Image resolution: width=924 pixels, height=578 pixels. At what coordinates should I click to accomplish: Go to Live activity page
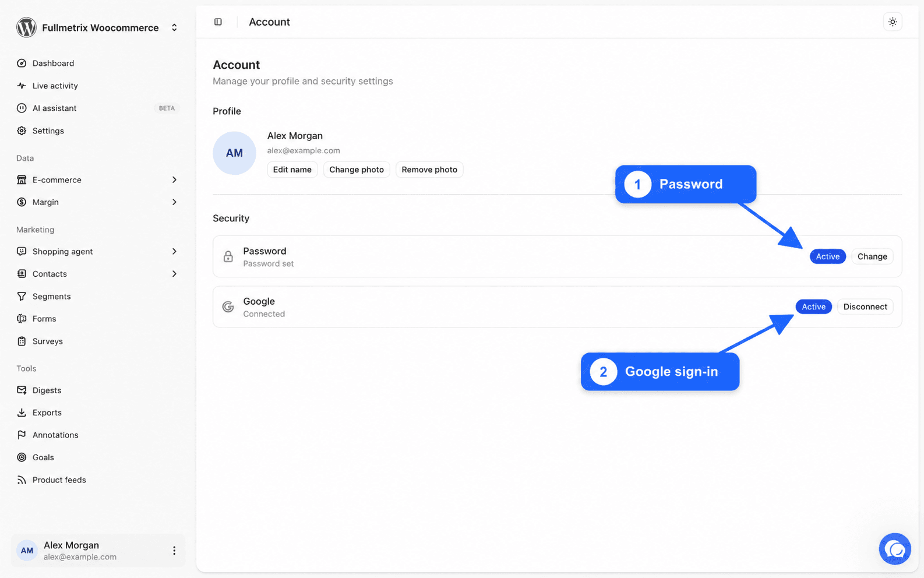point(97,86)
